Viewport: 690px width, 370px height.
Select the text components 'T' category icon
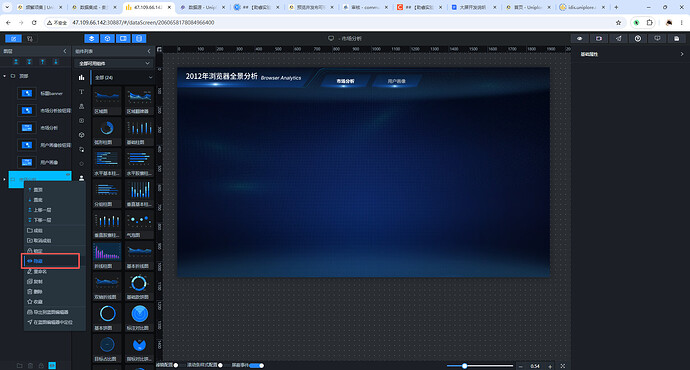coord(81,92)
